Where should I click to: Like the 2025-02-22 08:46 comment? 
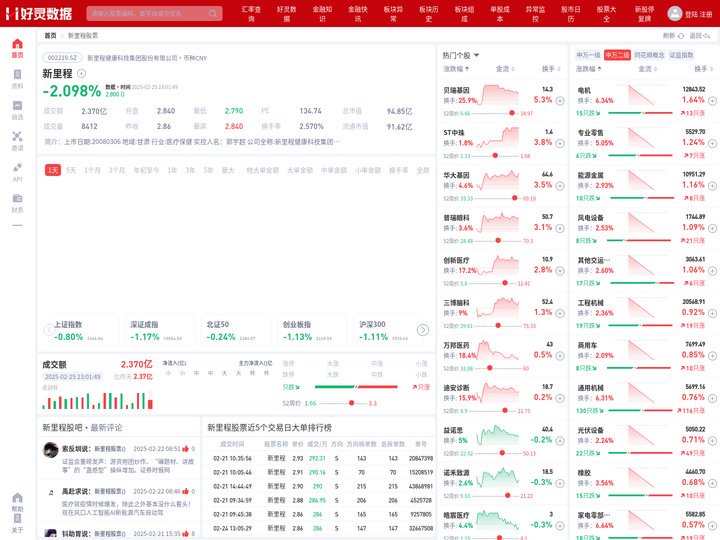coord(186,491)
